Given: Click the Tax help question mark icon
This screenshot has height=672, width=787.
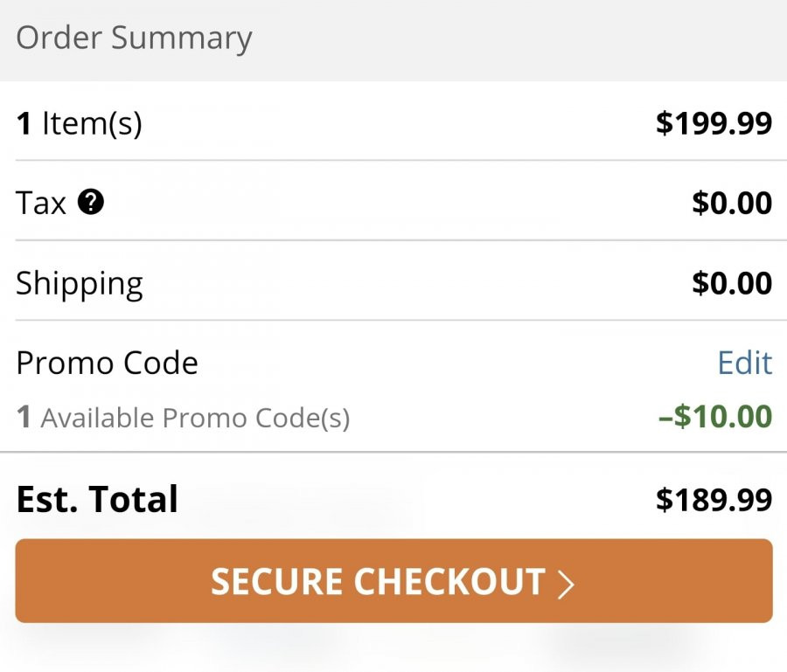Looking at the screenshot, I should click(91, 202).
